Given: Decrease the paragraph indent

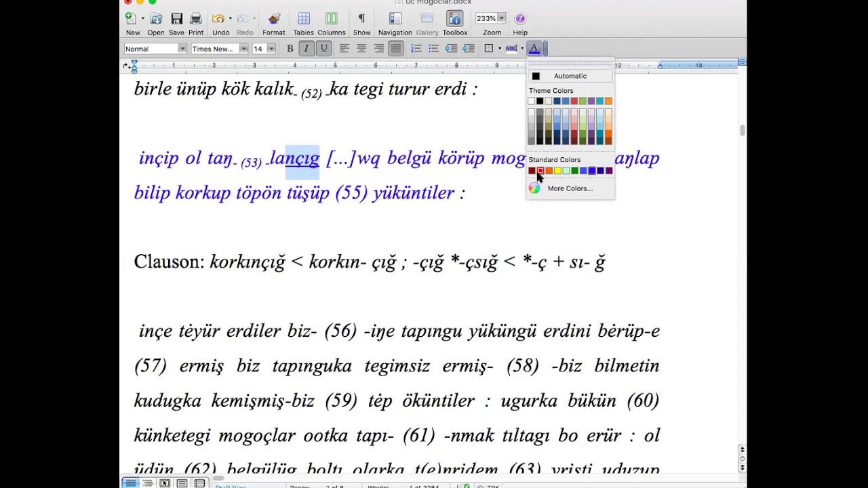Looking at the screenshot, I should tap(451, 49).
